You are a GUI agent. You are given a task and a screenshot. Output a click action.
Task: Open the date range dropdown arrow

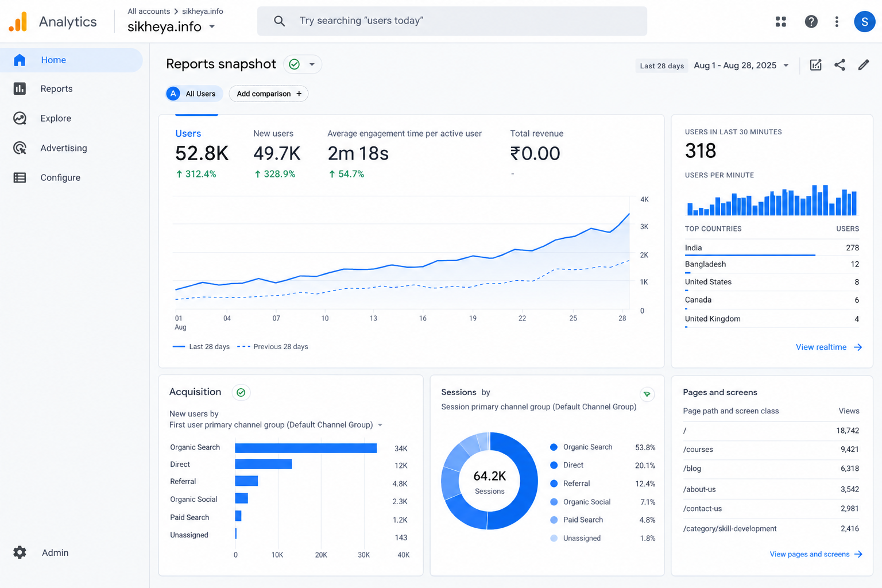coord(786,65)
